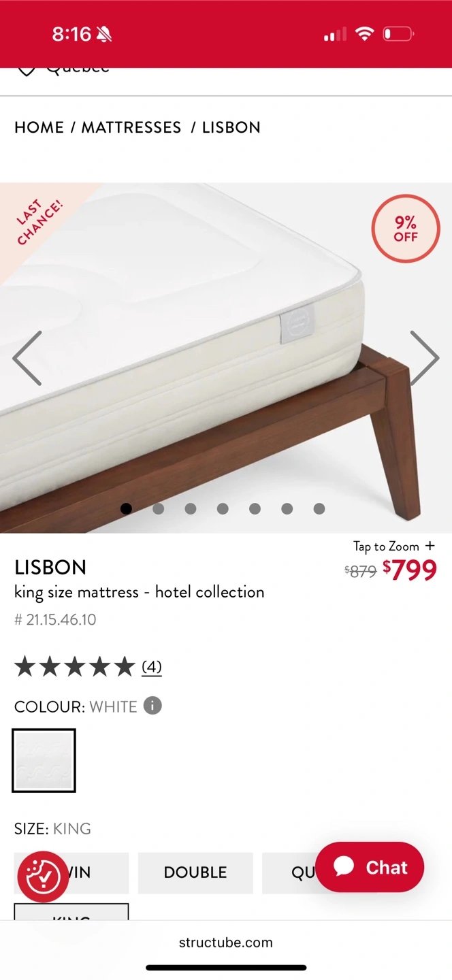Tap the accessibility widget icon
This screenshot has height=980, width=452.
[43, 877]
